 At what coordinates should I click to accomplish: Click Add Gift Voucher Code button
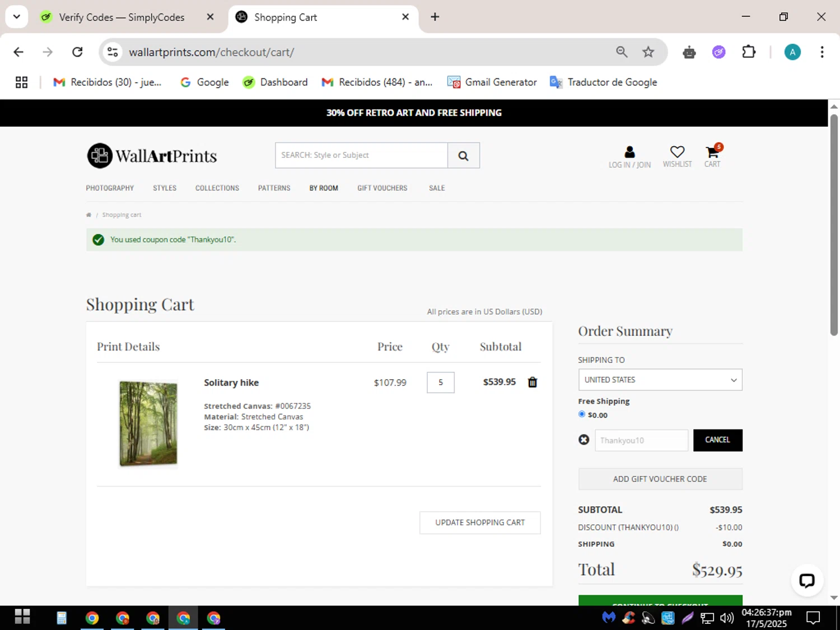point(660,479)
